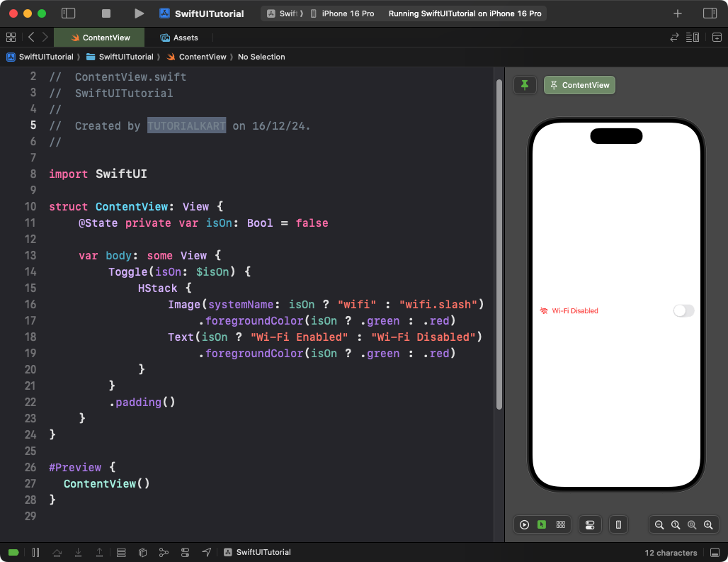
Task: Toggle the Wi-Fi switch in the app preview
Action: tap(683, 310)
